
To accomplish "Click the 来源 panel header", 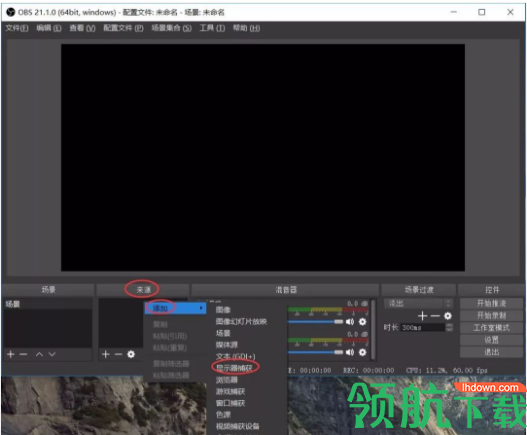I will 143,289.
